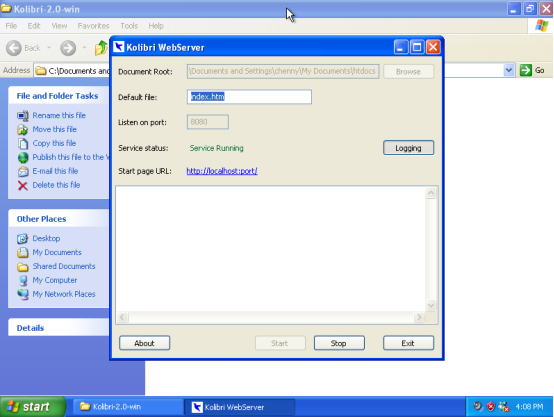
Task: Click the Windows flag logo in Explorer
Action: coord(542,25)
